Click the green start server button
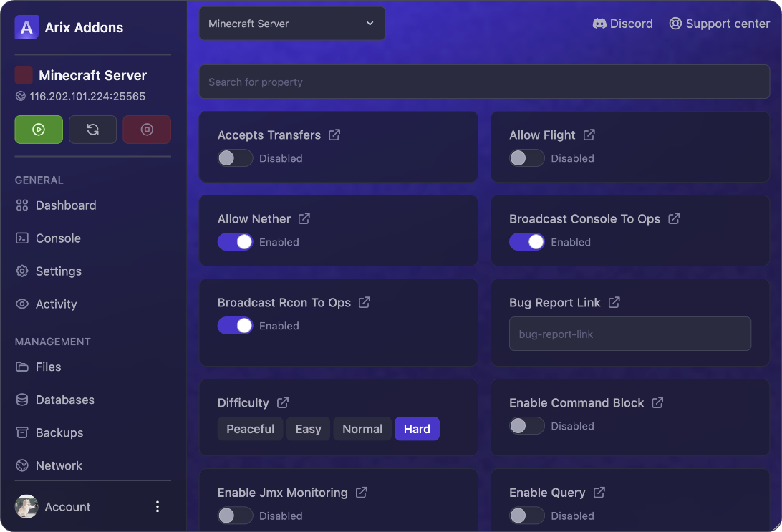782x532 pixels. point(39,130)
